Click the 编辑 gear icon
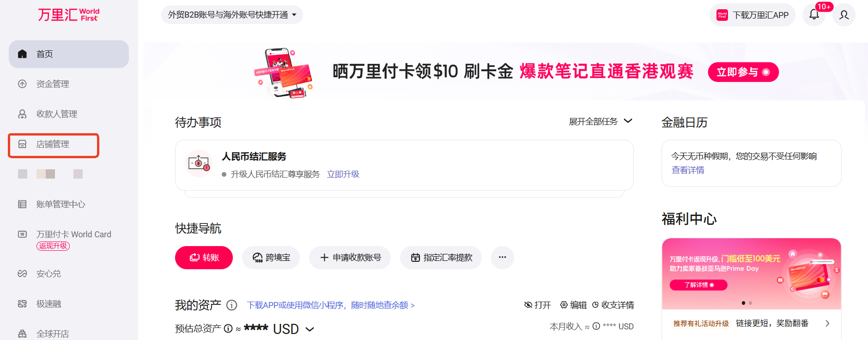The height and width of the screenshot is (340, 868). [564, 305]
